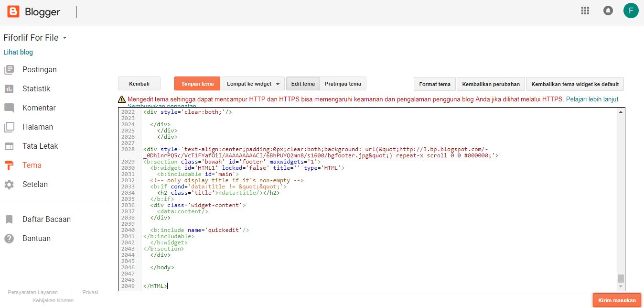Click the Sembunyikan peringatan link

162,106
